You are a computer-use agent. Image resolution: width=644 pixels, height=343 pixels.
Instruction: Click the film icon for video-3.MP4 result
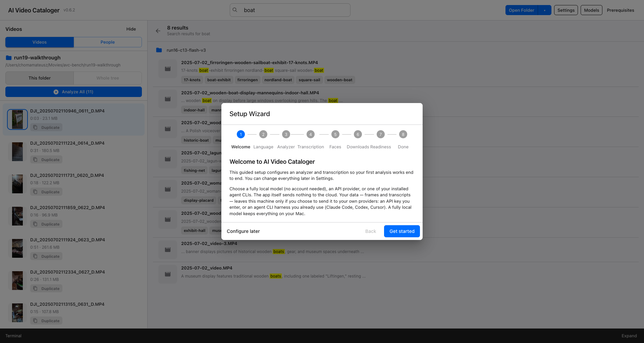click(168, 250)
